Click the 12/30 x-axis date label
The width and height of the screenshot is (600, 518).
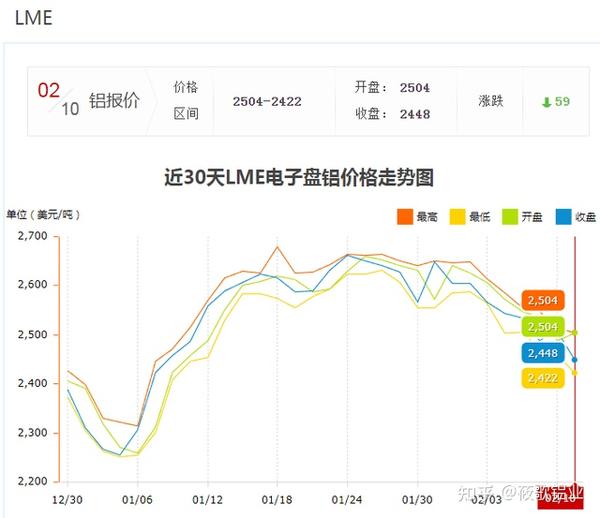[67, 500]
